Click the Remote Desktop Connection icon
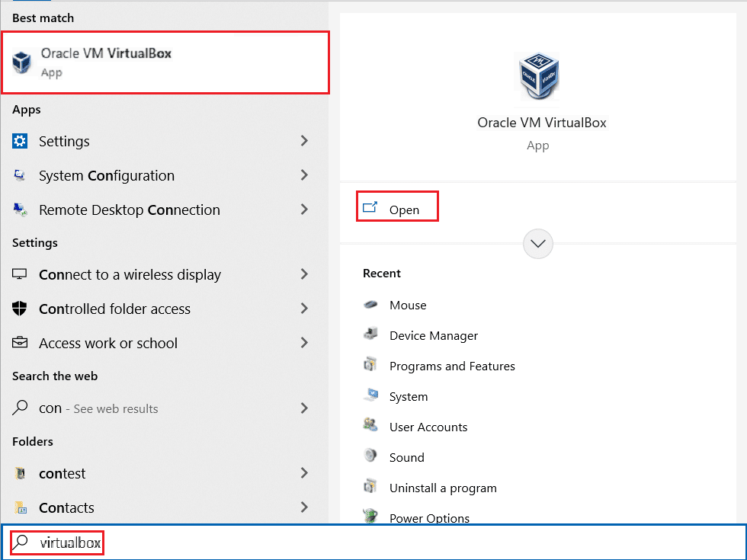 (20, 210)
